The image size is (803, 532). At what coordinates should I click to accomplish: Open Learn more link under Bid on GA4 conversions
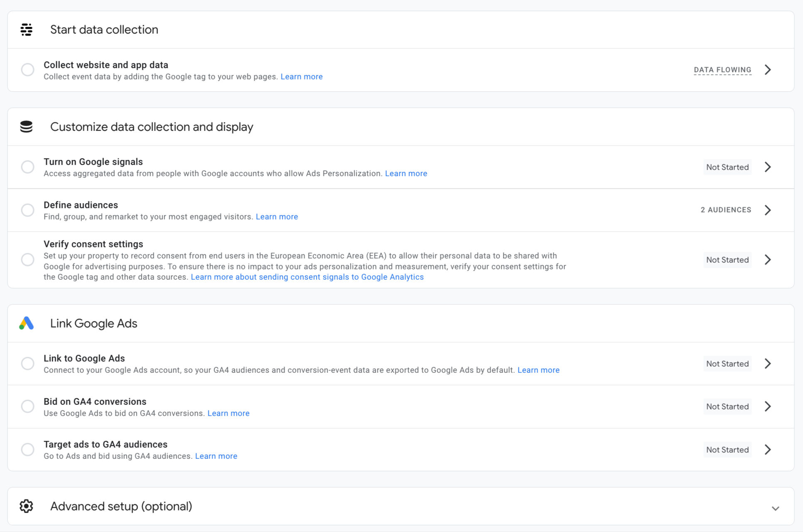click(229, 413)
